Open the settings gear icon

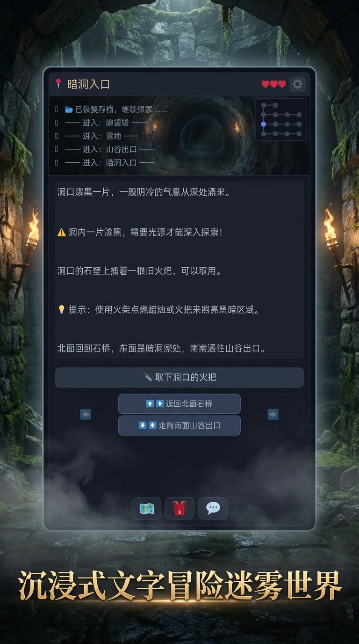[x=297, y=84]
